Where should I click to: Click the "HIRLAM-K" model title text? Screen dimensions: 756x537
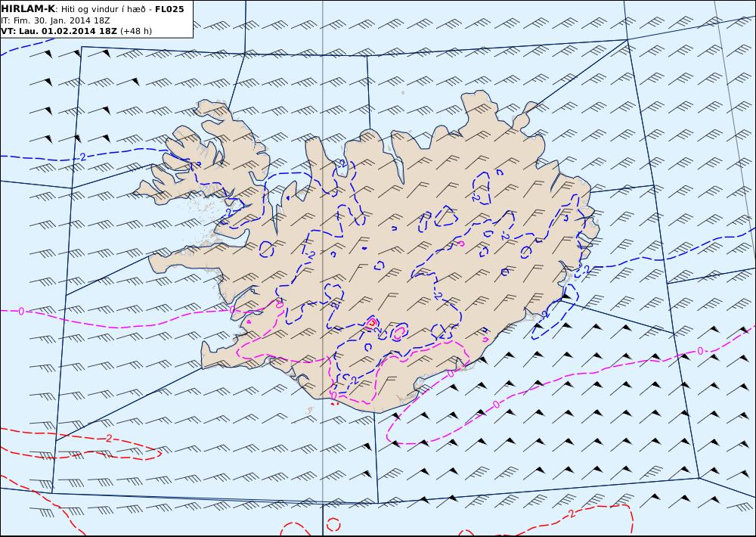[28, 9]
